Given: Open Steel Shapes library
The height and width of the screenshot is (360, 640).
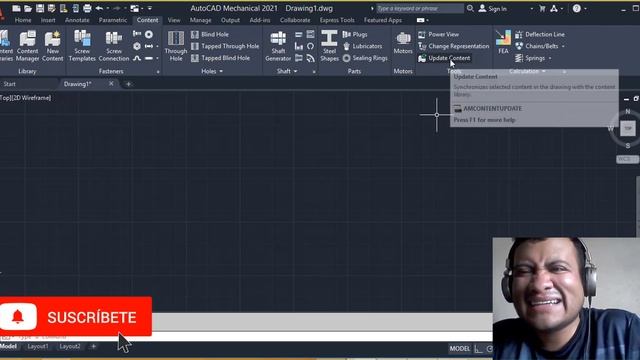Looking at the screenshot, I should tap(329, 46).
